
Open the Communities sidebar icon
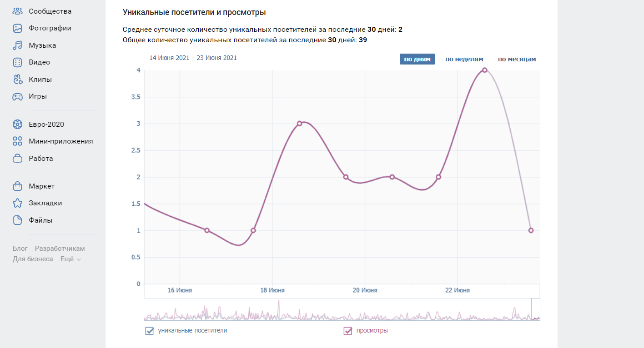pos(17,11)
